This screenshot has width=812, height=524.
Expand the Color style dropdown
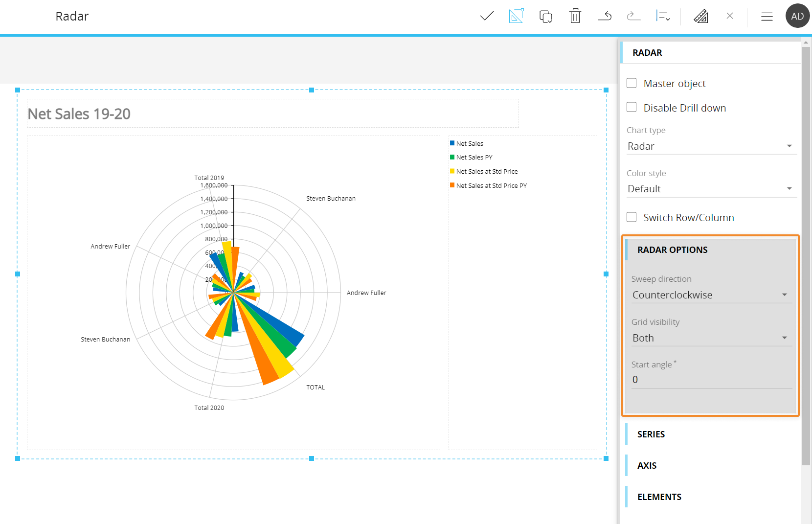point(711,189)
